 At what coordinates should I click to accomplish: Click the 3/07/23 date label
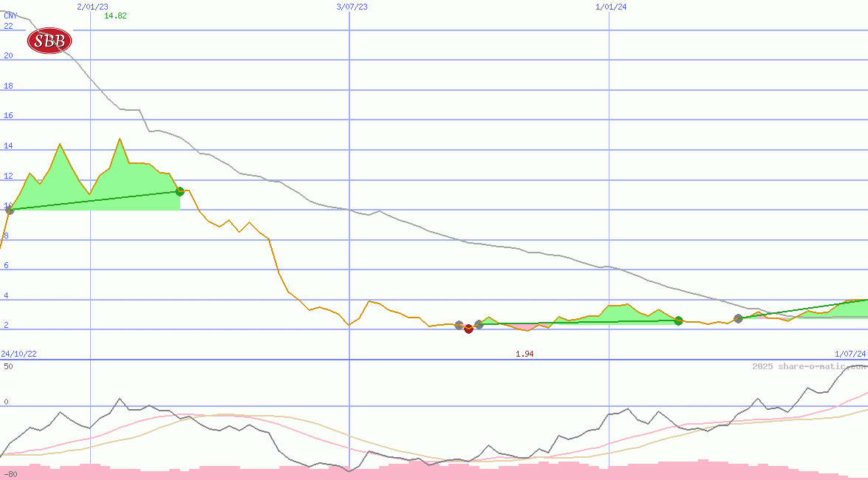point(352,7)
